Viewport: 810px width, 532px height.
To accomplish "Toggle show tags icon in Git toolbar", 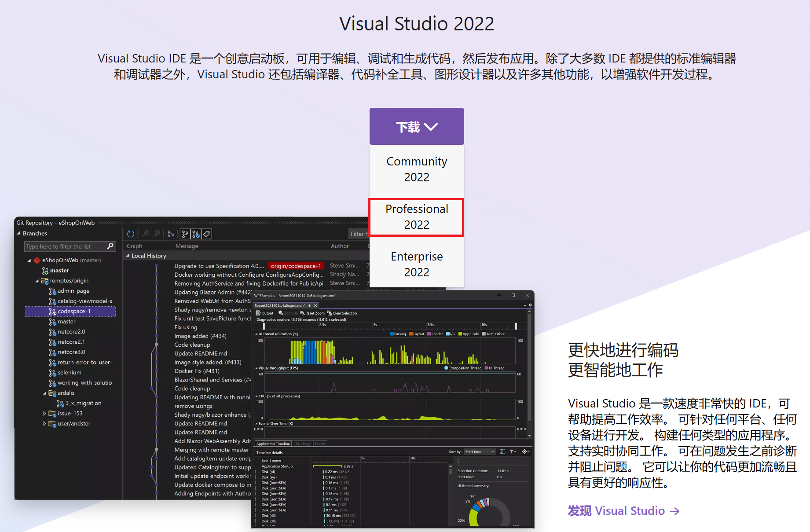I will click(206, 234).
